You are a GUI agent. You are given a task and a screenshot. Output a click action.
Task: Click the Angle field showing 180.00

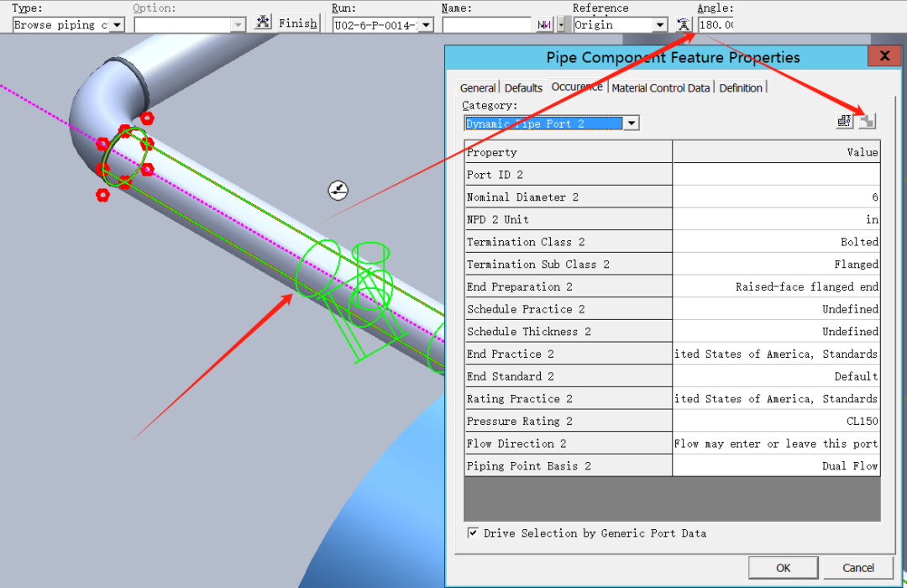716,25
